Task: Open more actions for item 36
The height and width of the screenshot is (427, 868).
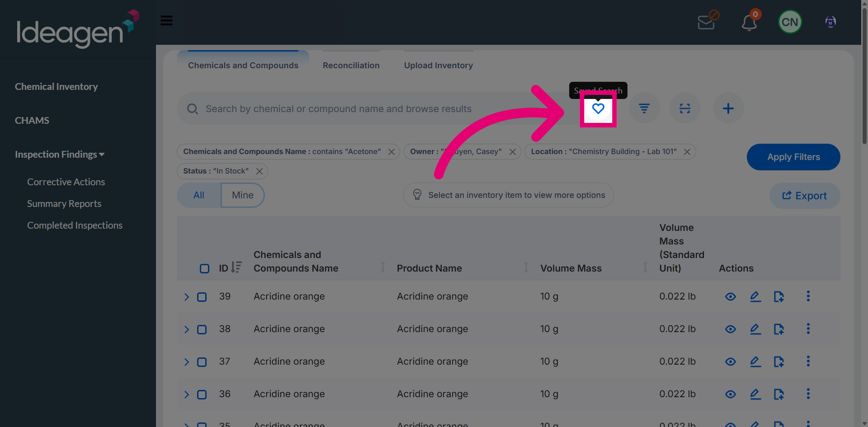Action: coord(808,394)
